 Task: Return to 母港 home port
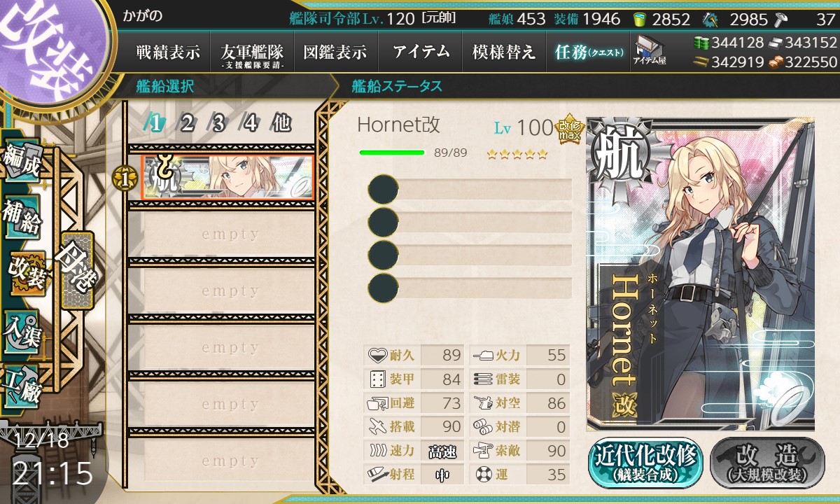click(x=76, y=271)
